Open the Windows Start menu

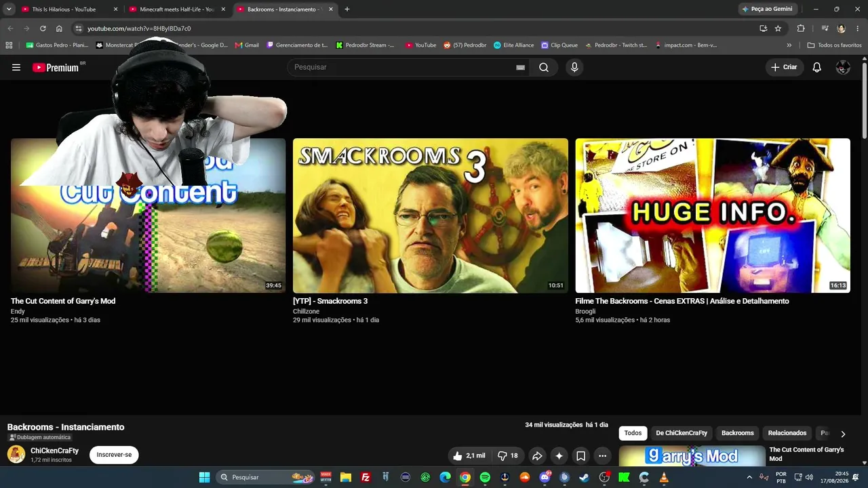point(204,477)
